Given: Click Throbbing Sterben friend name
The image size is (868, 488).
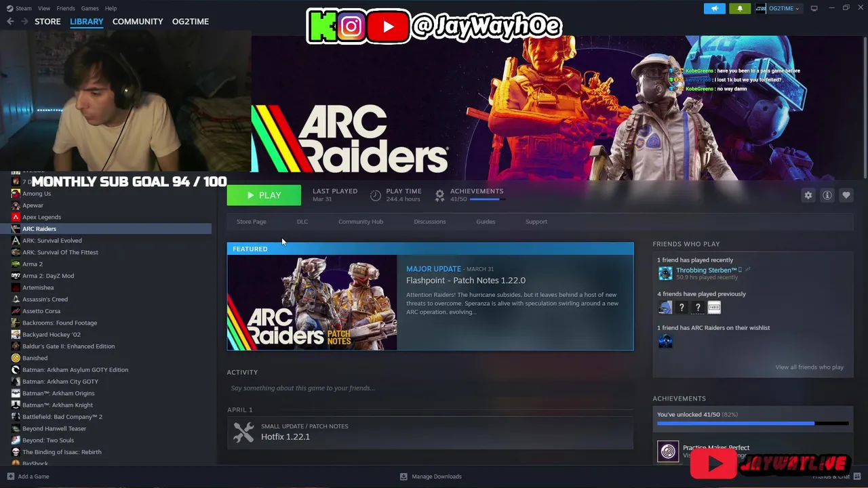Looking at the screenshot, I should coord(706,270).
